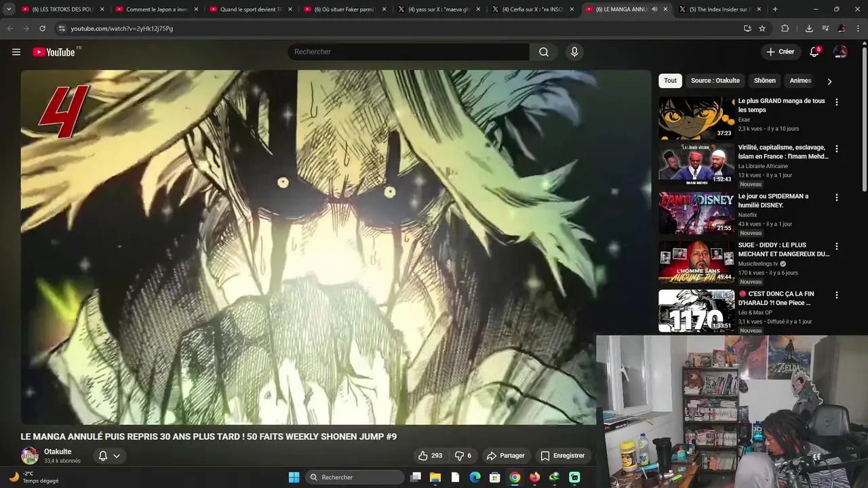Click the site info icon in address bar
The height and width of the screenshot is (488, 868).
pos(62,28)
